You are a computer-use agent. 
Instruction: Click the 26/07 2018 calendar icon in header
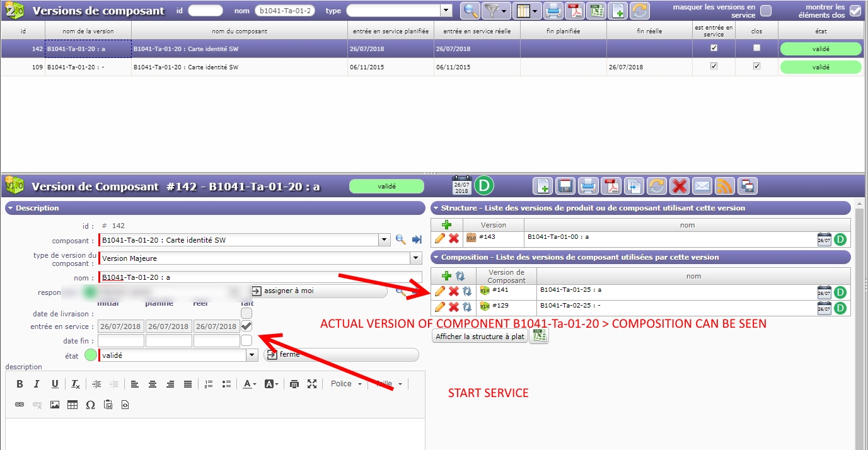[x=461, y=186]
